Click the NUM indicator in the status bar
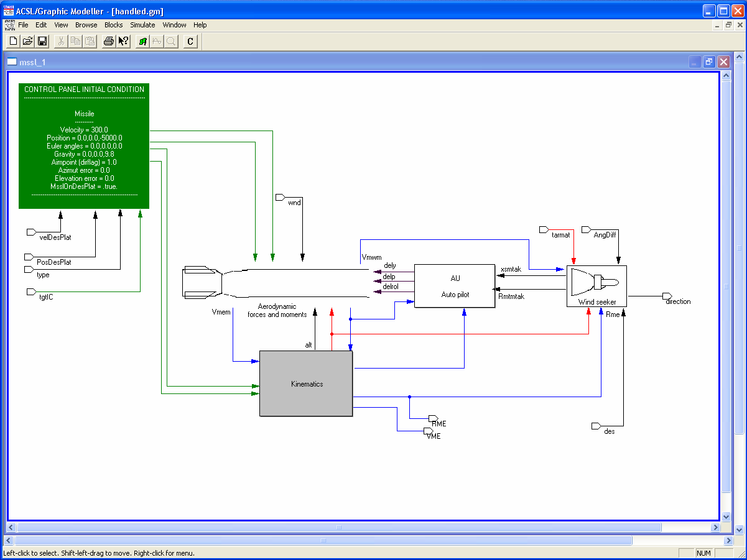This screenshot has height=560, width=747. pos(703,553)
